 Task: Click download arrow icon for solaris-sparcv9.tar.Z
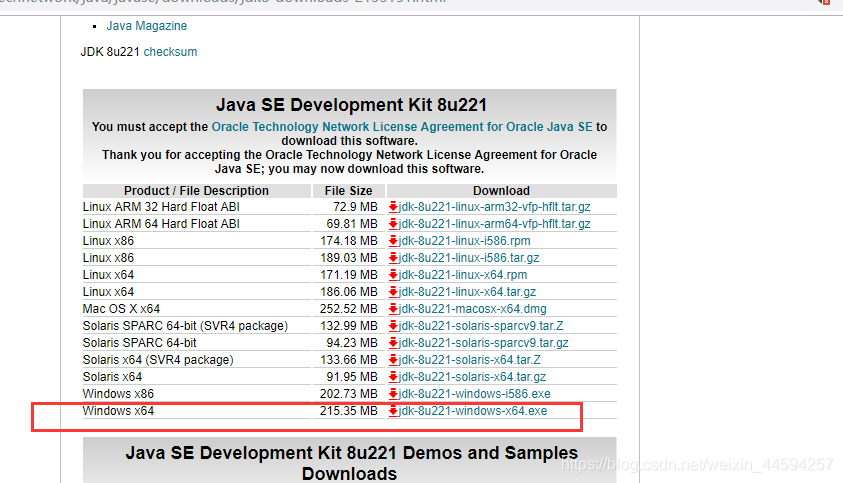(x=393, y=326)
